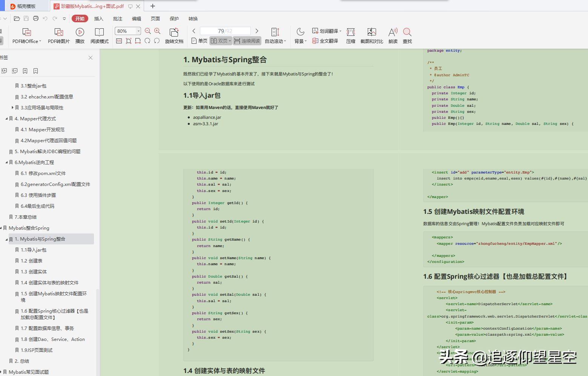Jump to bookmark 7.本章总结
Viewport: 588px width, 376px height.
click(x=26, y=217)
